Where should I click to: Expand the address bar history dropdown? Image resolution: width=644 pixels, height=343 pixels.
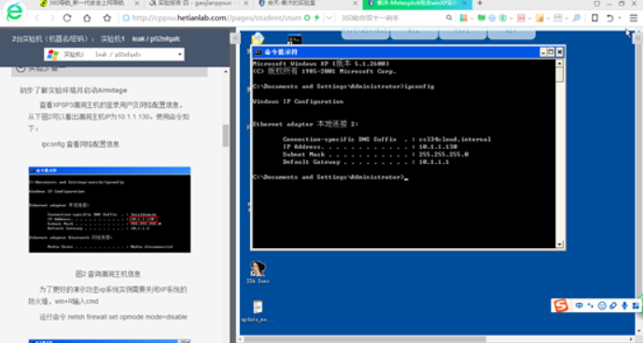(x=329, y=18)
